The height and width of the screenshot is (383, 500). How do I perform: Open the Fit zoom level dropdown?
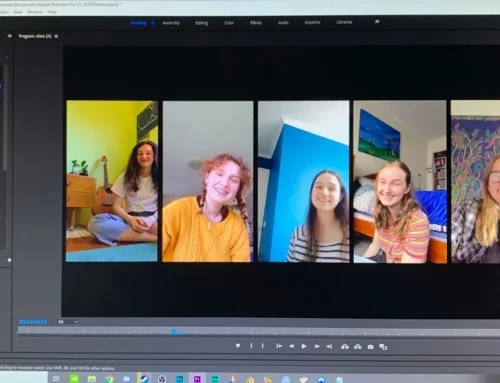68,322
